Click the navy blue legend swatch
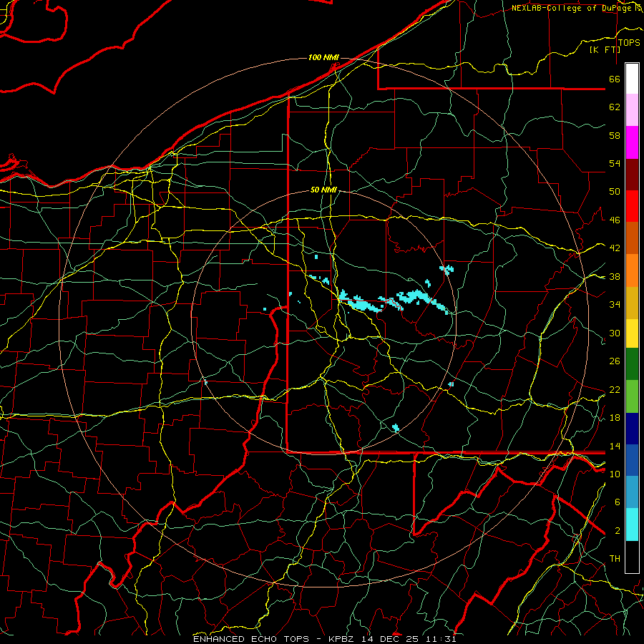 pyautogui.click(x=632, y=429)
